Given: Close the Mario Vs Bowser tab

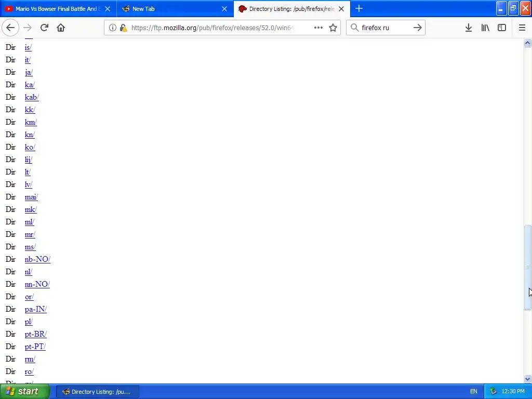Looking at the screenshot, I should click(108, 9).
